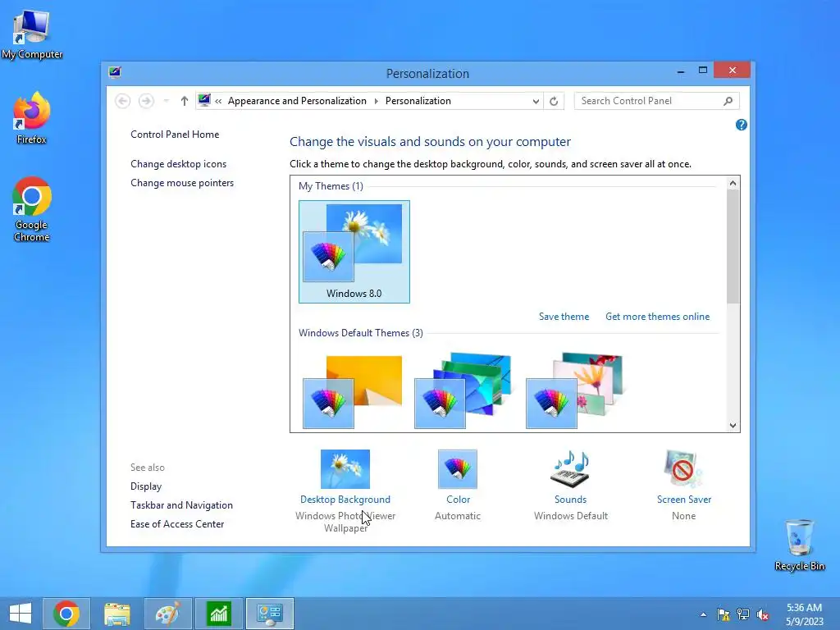Click the network tray icon
Viewport: 840px width, 630px height.
pos(743,614)
